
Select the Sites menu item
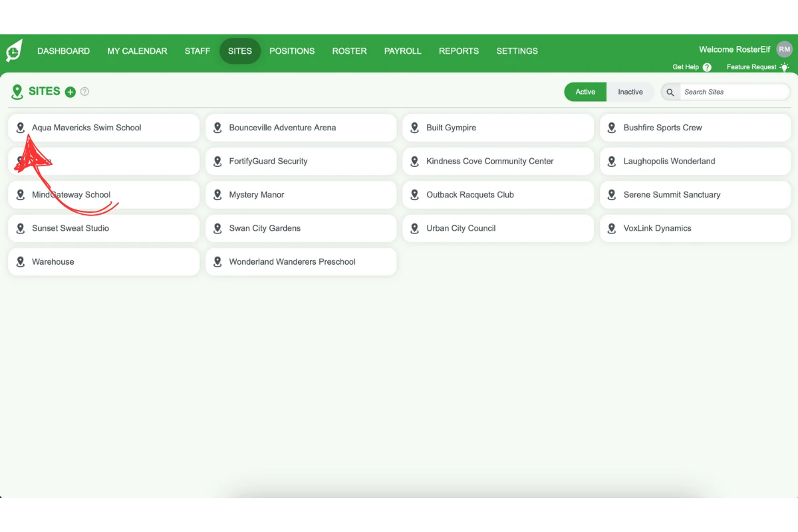click(240, 51)
